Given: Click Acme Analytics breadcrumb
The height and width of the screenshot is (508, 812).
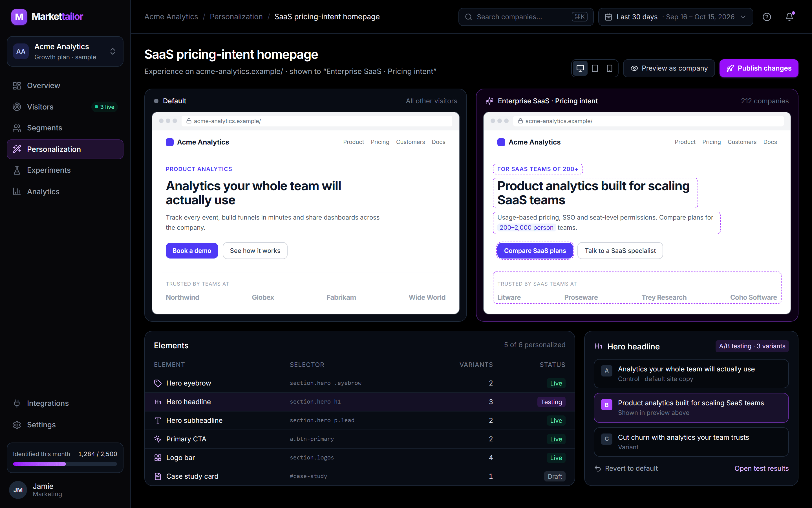Looking at the screenshot, I should coord(171,17).
